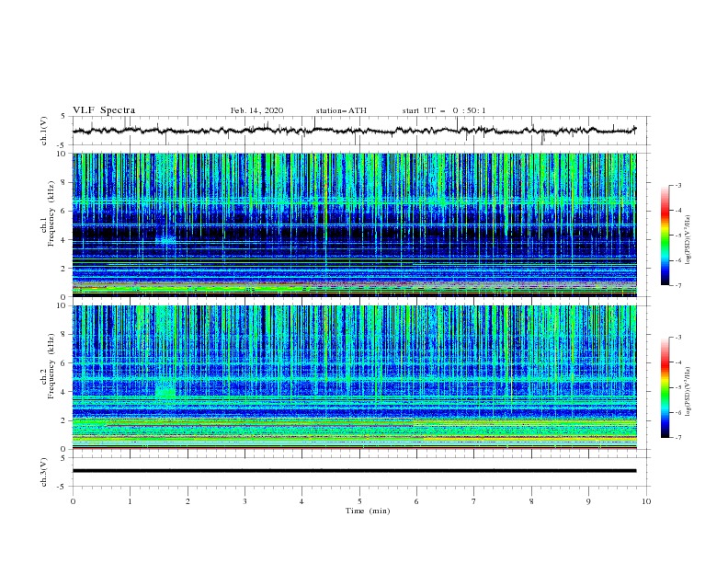Click inside the ch.1 spectrogram panel

click(354, 224)
